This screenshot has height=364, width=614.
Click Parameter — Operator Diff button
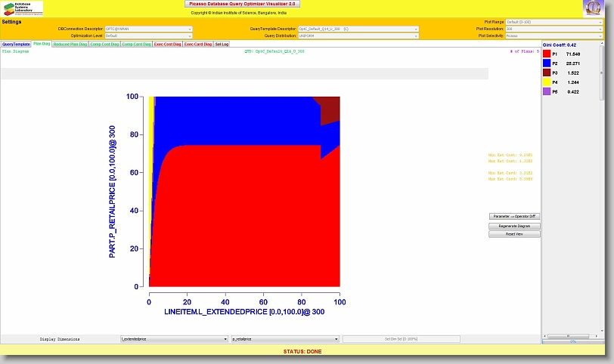[514, 216]
